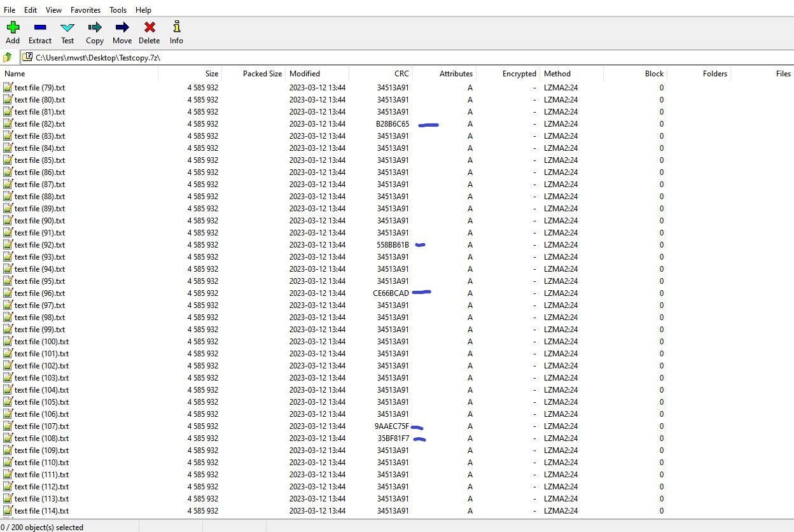Image resolution: width=794 pixels, height=532 pixels.
Task: Click file icon for text file (108).txt
Action: pos(8,438)
